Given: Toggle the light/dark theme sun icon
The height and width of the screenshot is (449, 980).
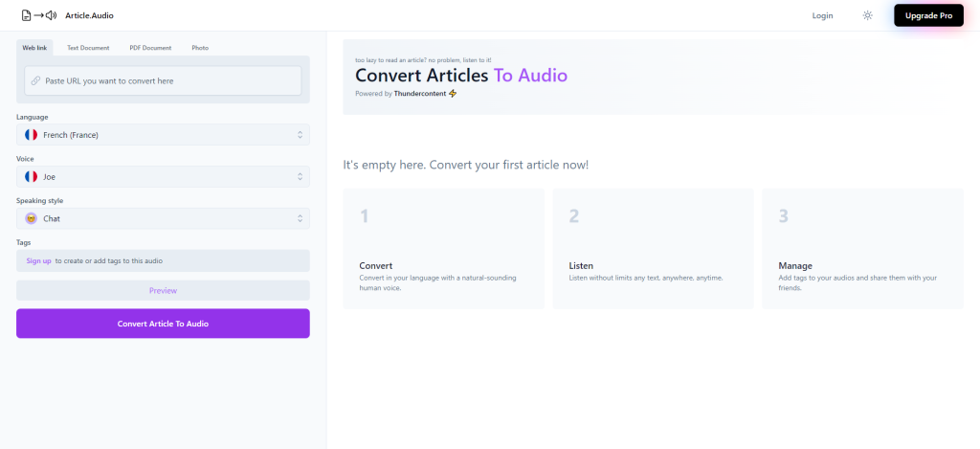Looking at the screenshot, I should pos(867,15).
